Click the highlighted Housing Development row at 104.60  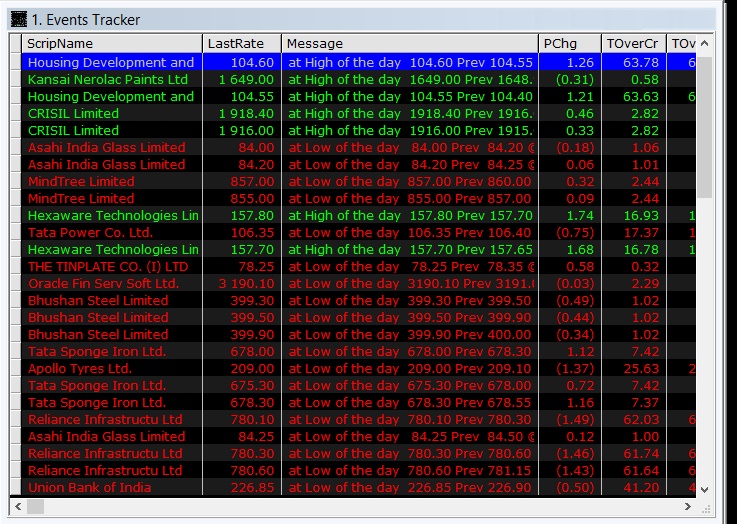pos(358,62)
